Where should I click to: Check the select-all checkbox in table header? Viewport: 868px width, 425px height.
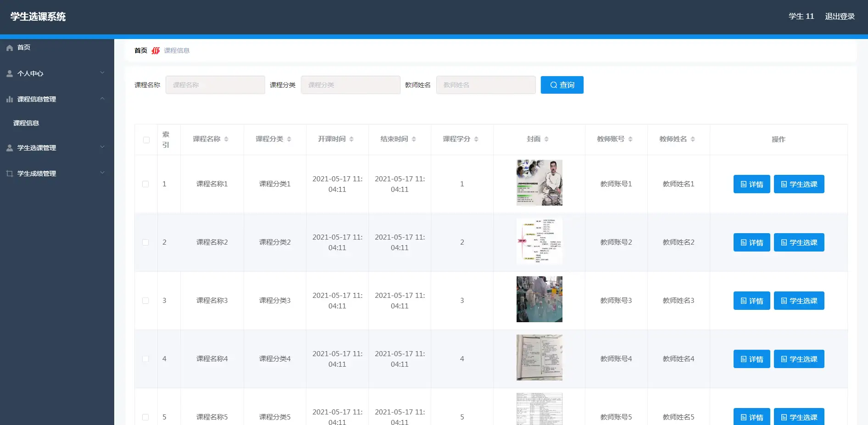coord(146,140)
